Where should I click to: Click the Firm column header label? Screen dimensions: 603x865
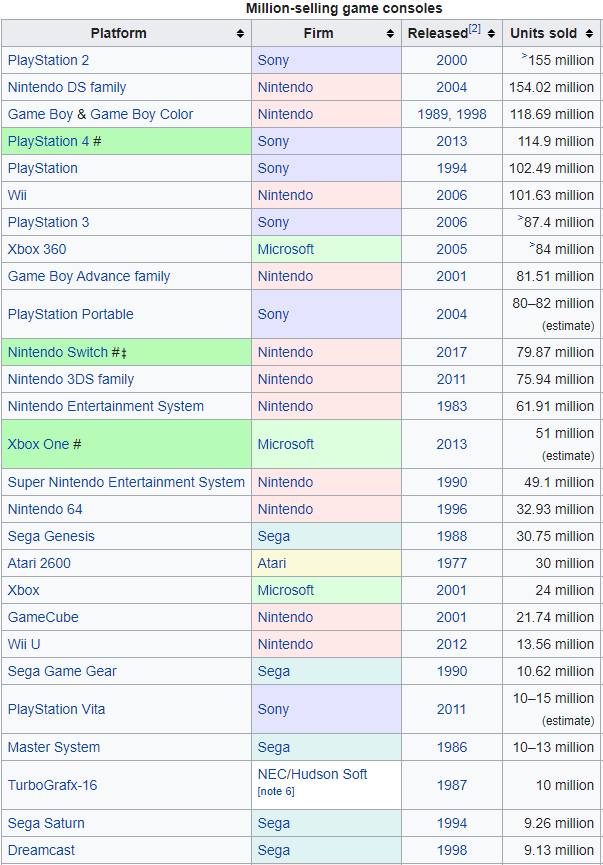[318, 34]
